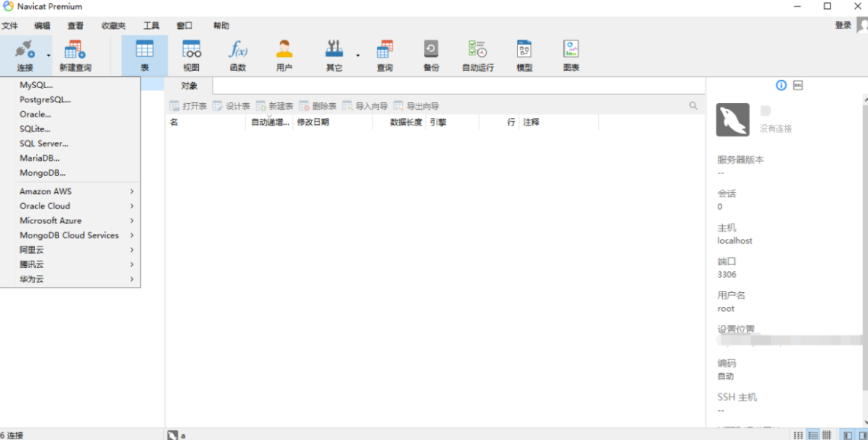Screen dimensions: 868x440
Task: Click the 打开表 open table button
Action: point(188,106)
